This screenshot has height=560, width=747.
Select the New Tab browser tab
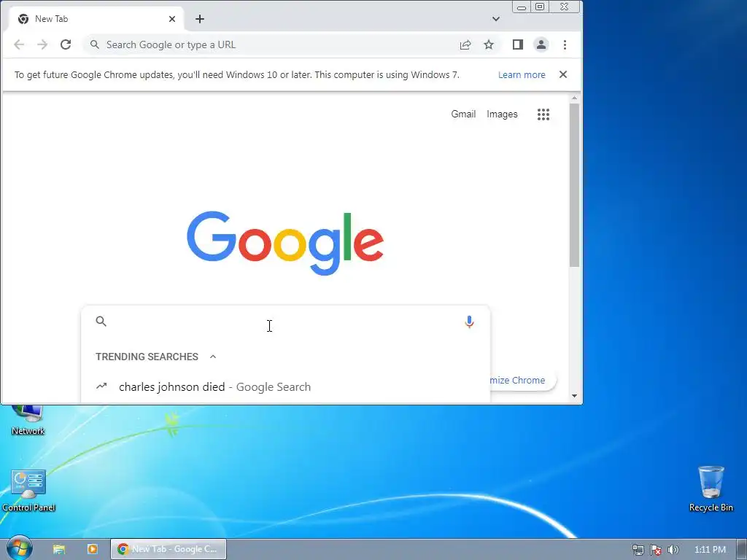point(97,19)
